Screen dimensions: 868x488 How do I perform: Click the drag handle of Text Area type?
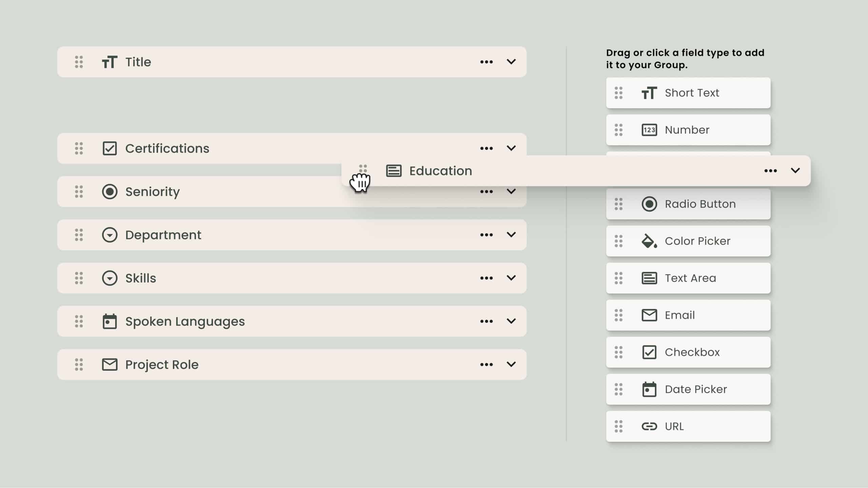pos(618,278)
